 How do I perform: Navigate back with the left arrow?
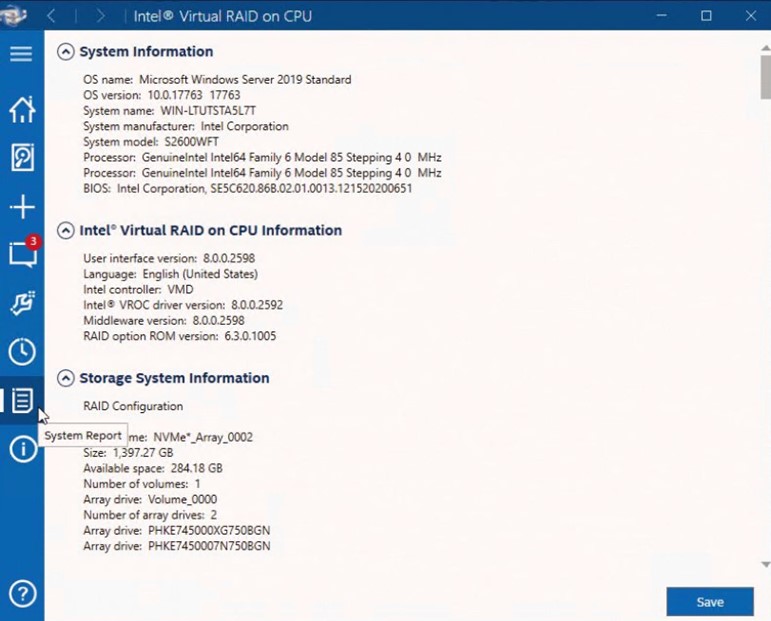pyautogui.click(x=51, y=16)
